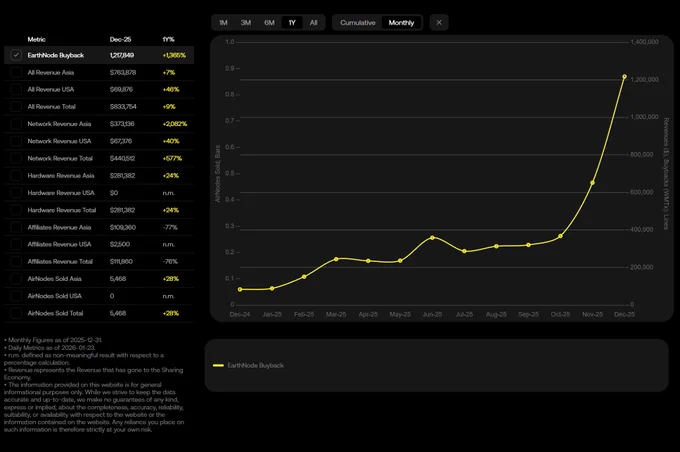The height and width of the screenshot is (452, 680).
Task: Toggle Affiliates Revenue Asia checkbox
Action: 16,227
